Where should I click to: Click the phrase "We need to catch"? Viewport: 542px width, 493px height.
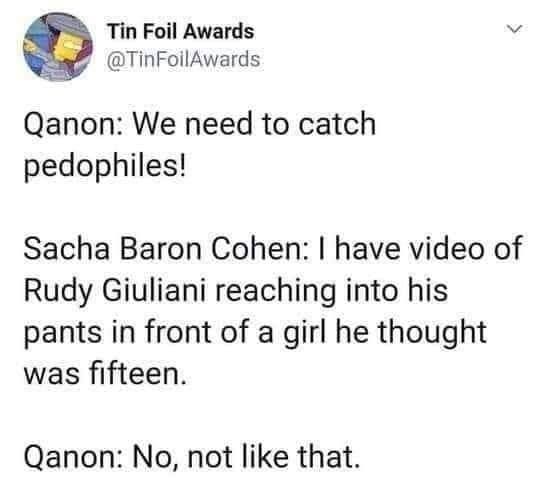[254, 123]
